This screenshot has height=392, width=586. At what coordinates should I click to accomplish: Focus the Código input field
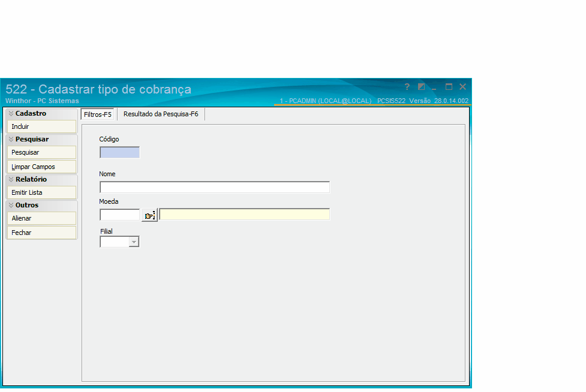pos(119,152)
